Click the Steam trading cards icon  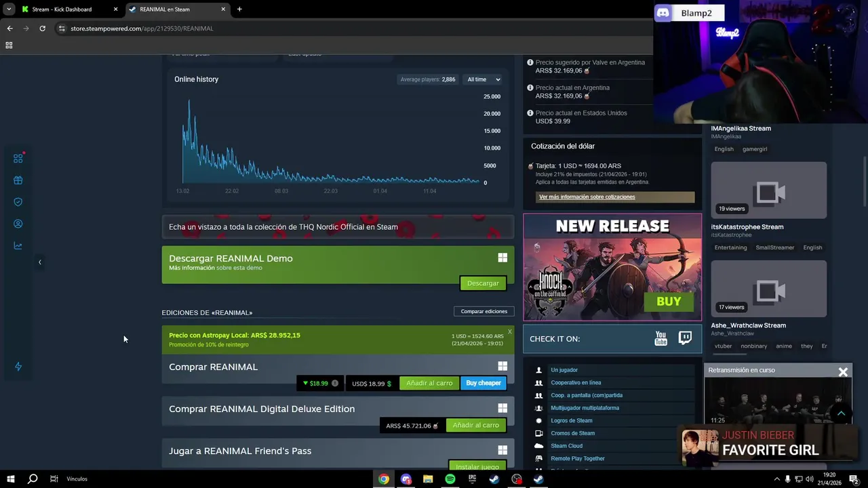539,433
